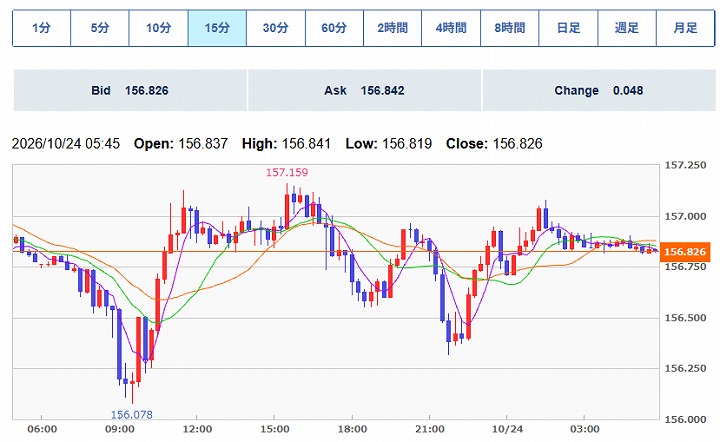Click the 09:00 time axis label
The height and width of the screenshot is (442, 720).
click(120, 429)
